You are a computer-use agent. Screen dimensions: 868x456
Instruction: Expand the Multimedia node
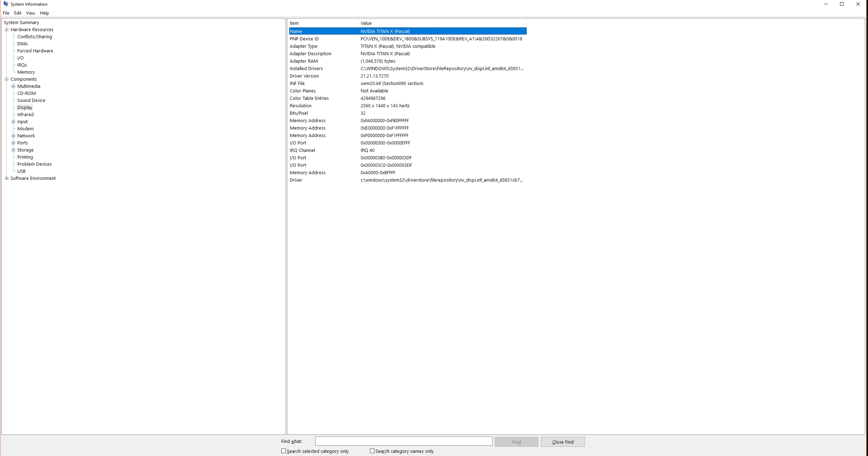point(13,86)
